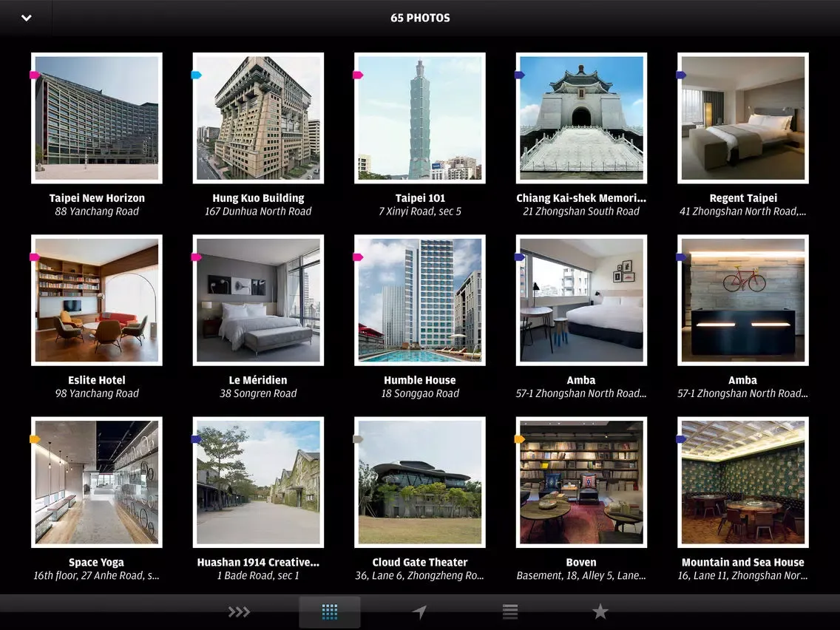Collapse the gallery with the down chevron

[27, 18]
